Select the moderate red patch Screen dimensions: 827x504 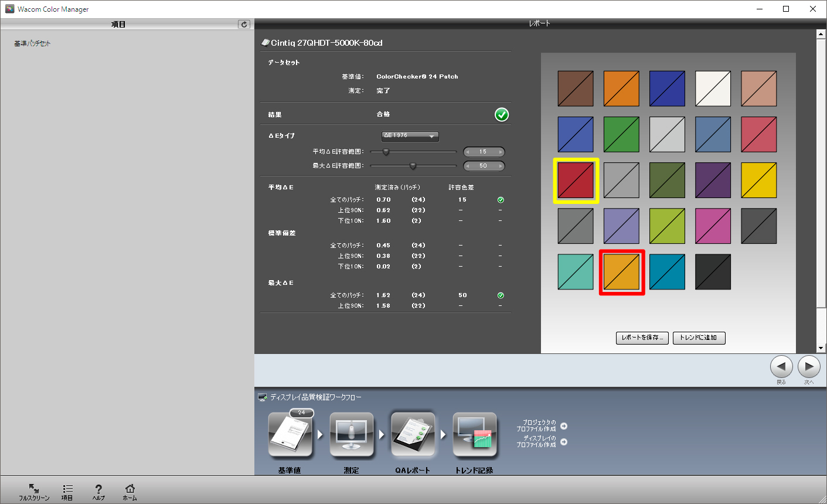pyautogui.click(x=758, y=135)
